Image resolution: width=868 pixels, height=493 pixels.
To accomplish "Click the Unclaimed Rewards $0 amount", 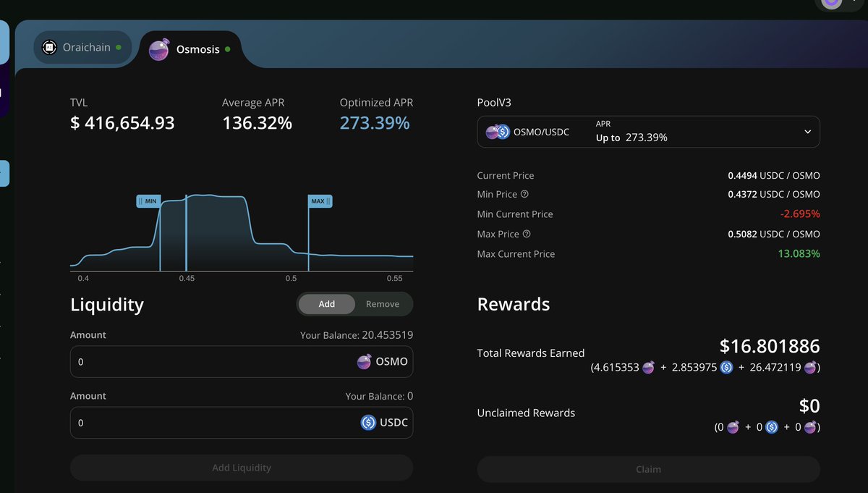I will (x=809, y=406).
